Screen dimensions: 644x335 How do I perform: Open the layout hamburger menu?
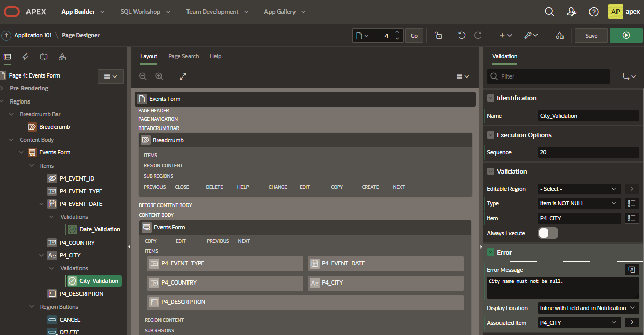tap(462, 76)
